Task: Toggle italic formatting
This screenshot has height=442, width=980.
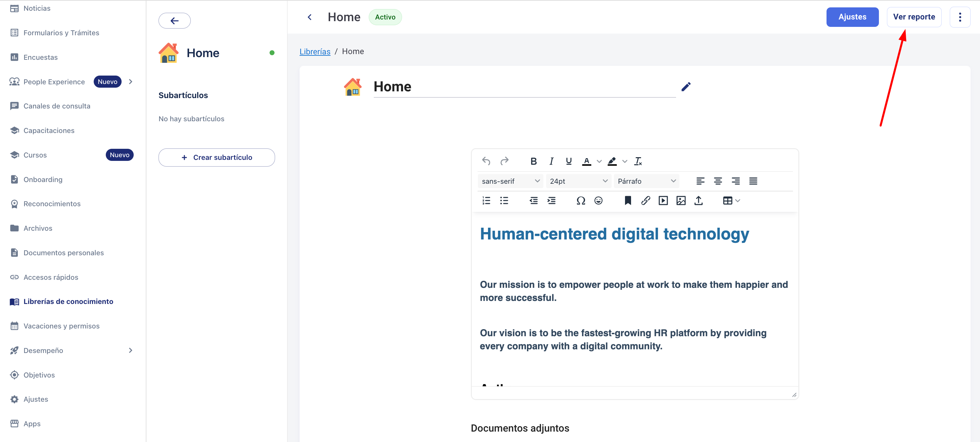Action: coord(551,161)
